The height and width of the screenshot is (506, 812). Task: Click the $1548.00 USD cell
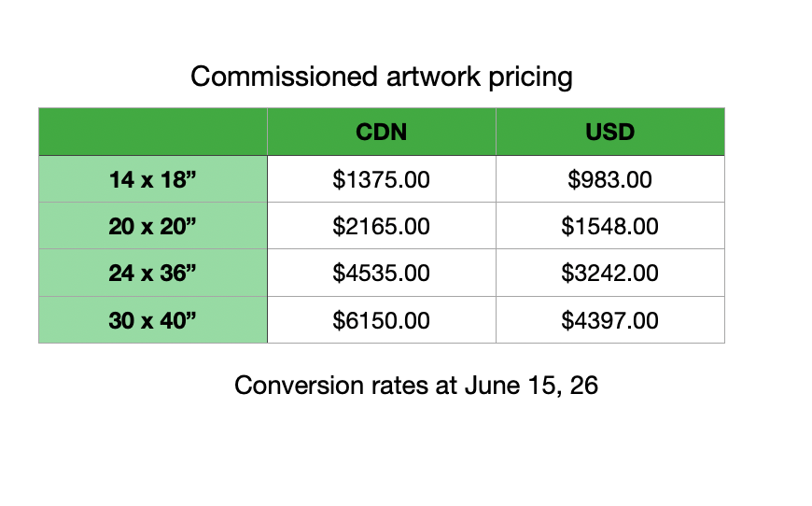coord(610,226)
